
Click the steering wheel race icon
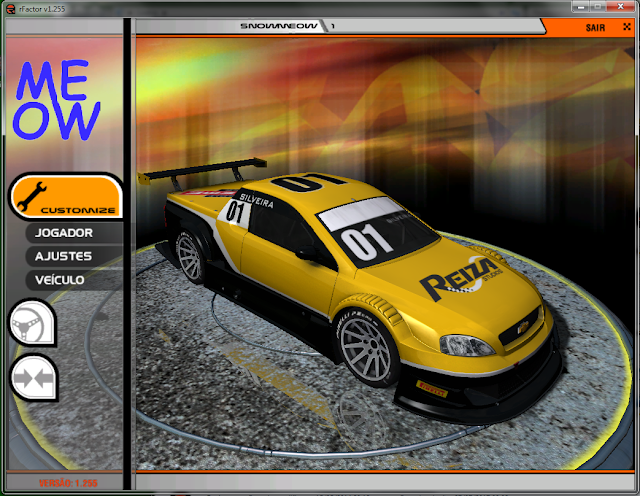pos(33,323)
